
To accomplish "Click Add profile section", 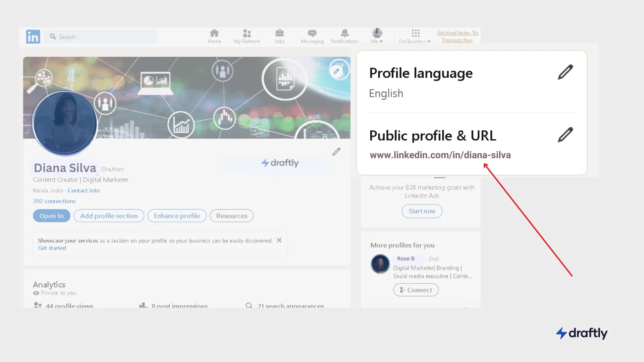I will pyautogui.click(x=109, y=216).
